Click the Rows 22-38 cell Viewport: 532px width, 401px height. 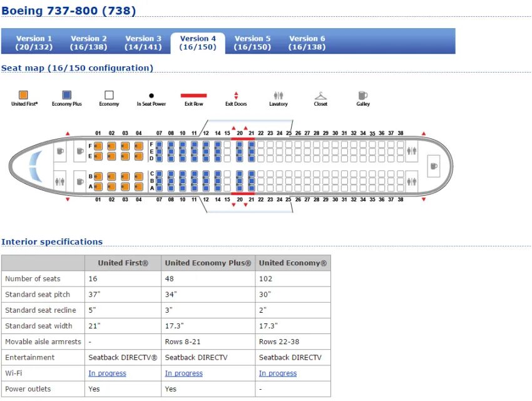pos(293,342)
